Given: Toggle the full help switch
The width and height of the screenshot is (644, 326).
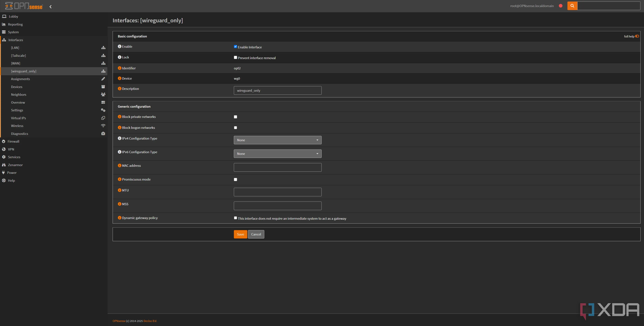Looking at the screenshot, I should coord(637,36).
